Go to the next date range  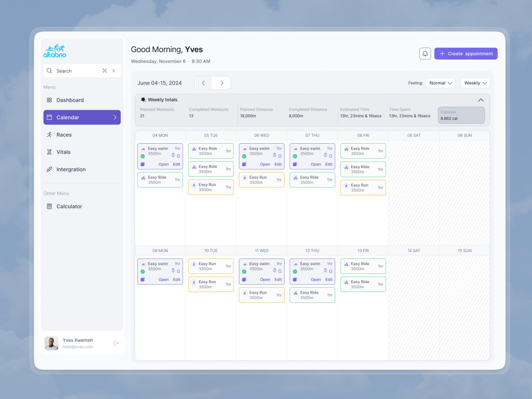tap(222, 83)
